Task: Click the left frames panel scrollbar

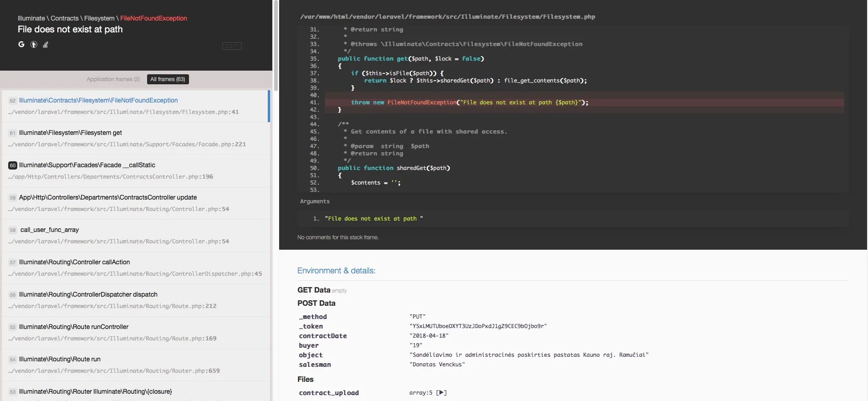Action: 275,46
